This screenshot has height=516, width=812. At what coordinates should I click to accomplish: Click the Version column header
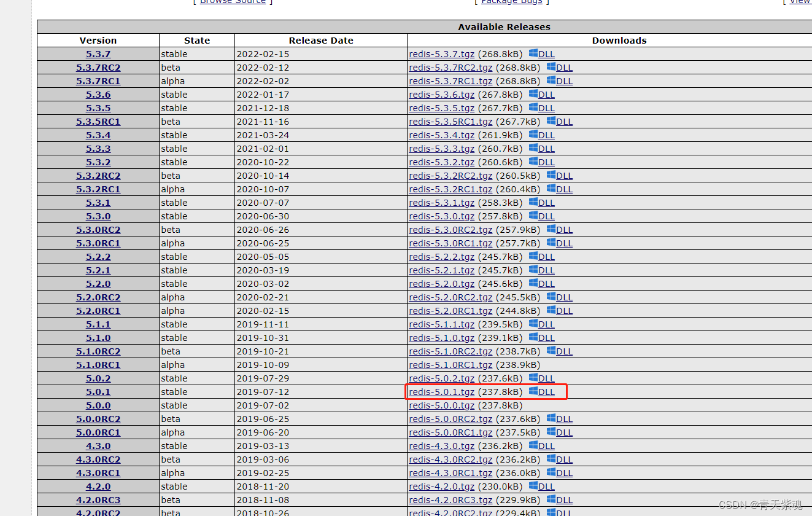(x=98, y=41)
